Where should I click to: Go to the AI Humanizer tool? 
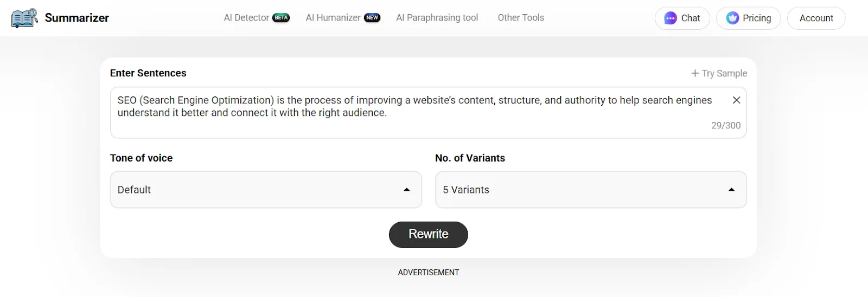click(x=333, y=18)
